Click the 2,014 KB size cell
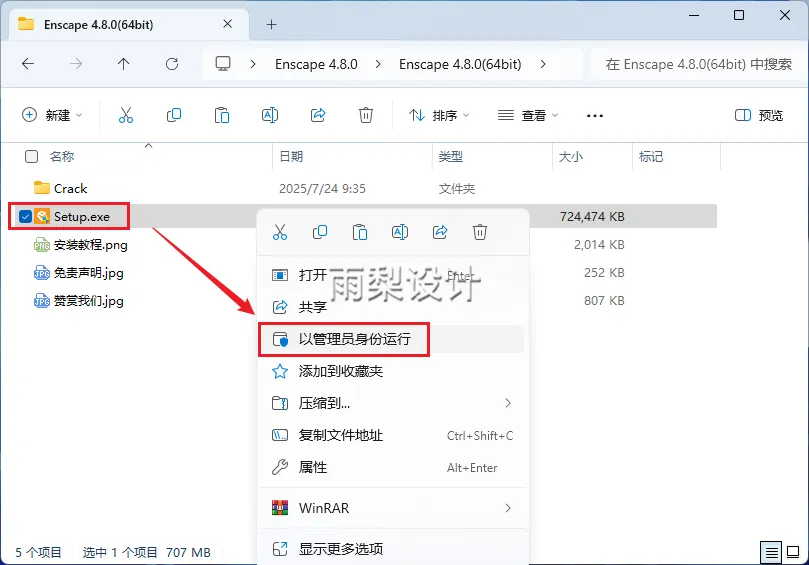809x565 pixels. pyautogui.click(x=599, y=245)
